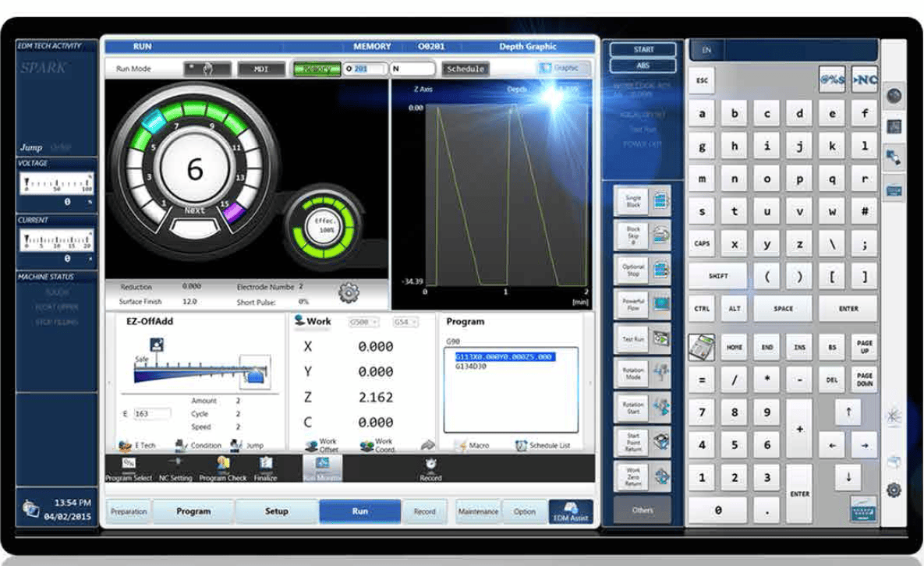Select the Finalize icon

coord(266,469)
